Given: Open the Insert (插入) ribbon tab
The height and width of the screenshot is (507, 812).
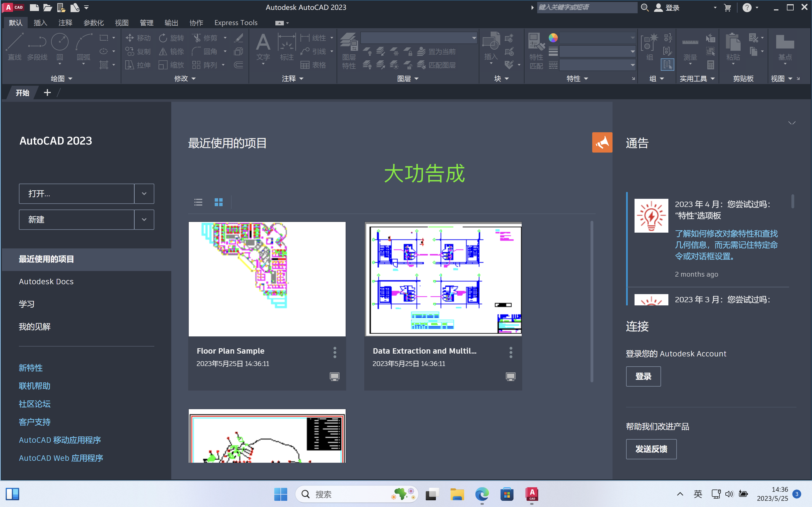Looking at the screenshot, I should click(40, 23).
